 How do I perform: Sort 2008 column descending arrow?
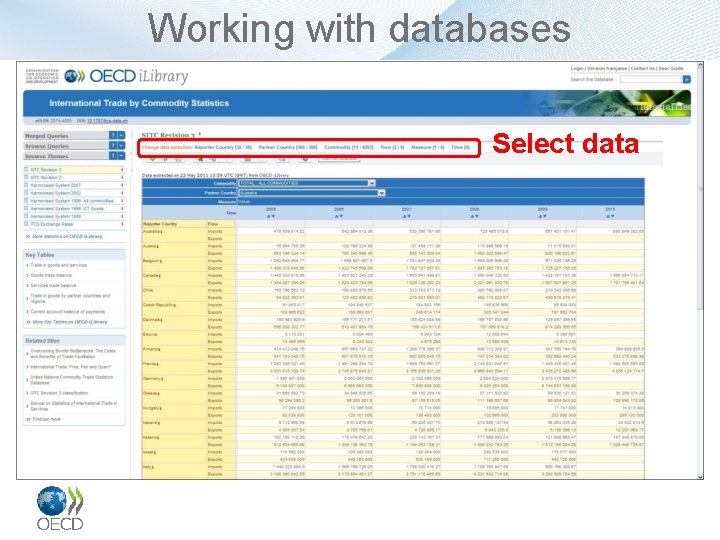tap(477, 216)
